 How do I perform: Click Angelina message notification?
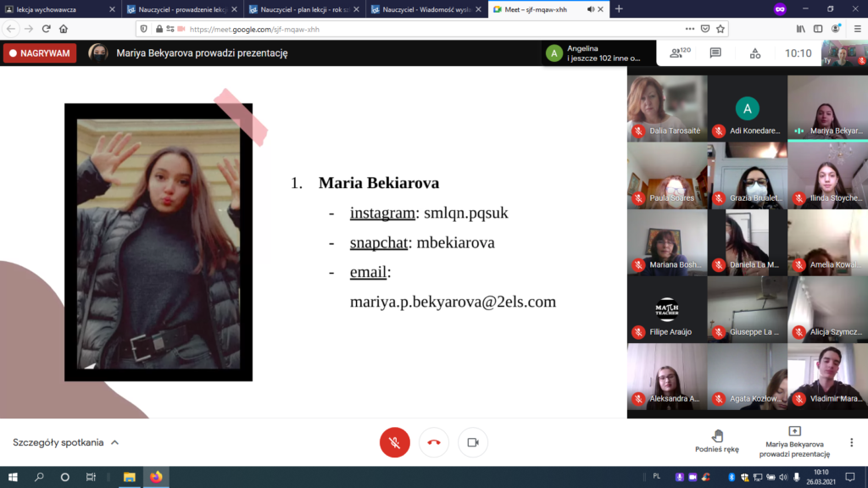point(593,53)
